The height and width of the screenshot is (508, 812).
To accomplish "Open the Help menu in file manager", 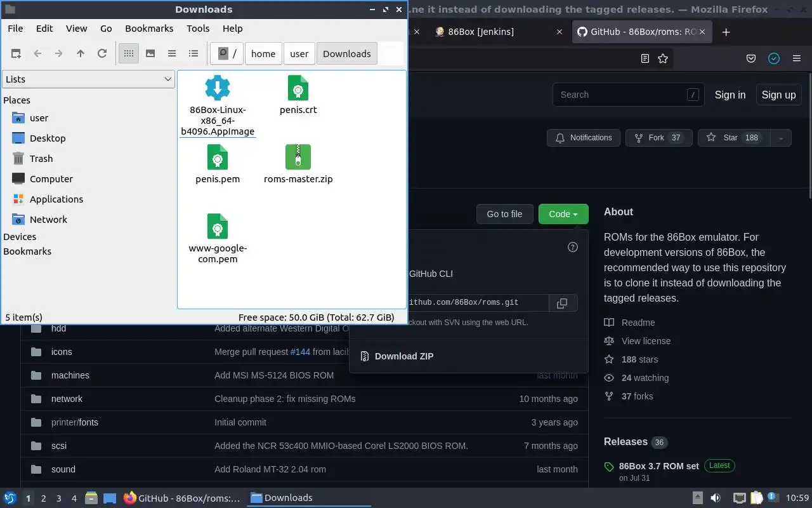I will point(233,29).
